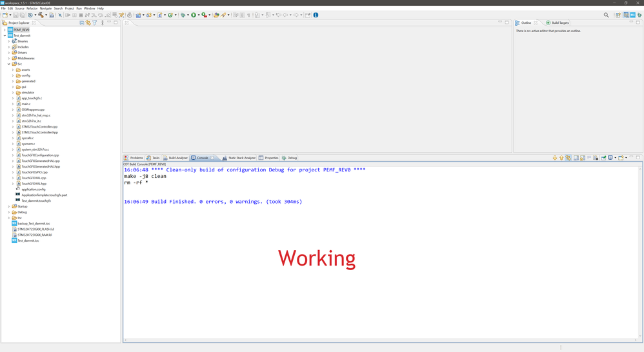The height and width of the screenshot is (352, 644).
Task: Select the Outline tab
Action: (523, 23)
